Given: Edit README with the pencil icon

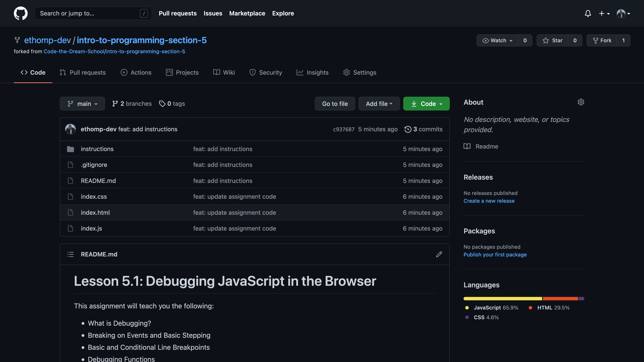Looking at the screenshot, I should coord(439,254).
